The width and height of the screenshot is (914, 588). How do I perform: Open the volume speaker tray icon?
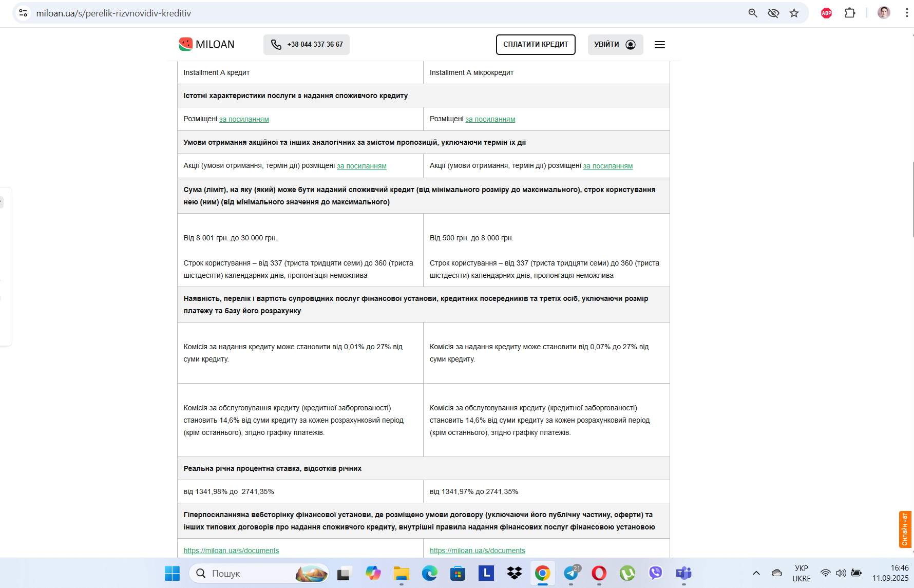coord(841,573)
